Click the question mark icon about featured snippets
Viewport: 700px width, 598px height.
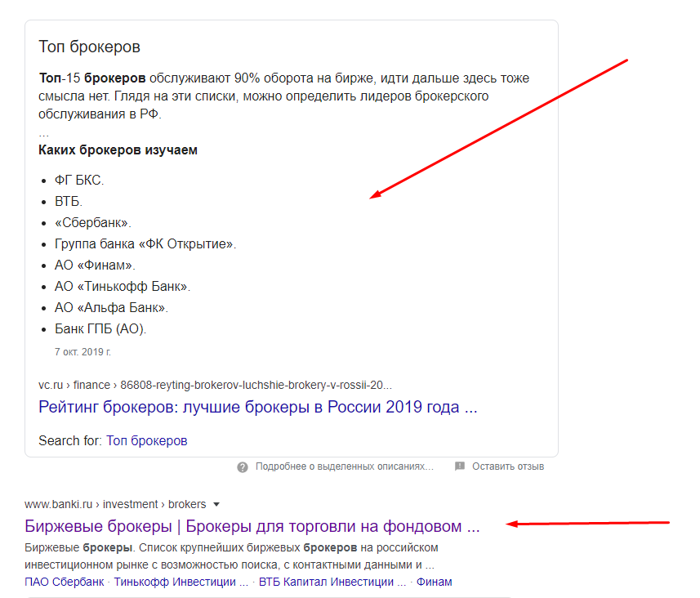(x=243, y=466)
